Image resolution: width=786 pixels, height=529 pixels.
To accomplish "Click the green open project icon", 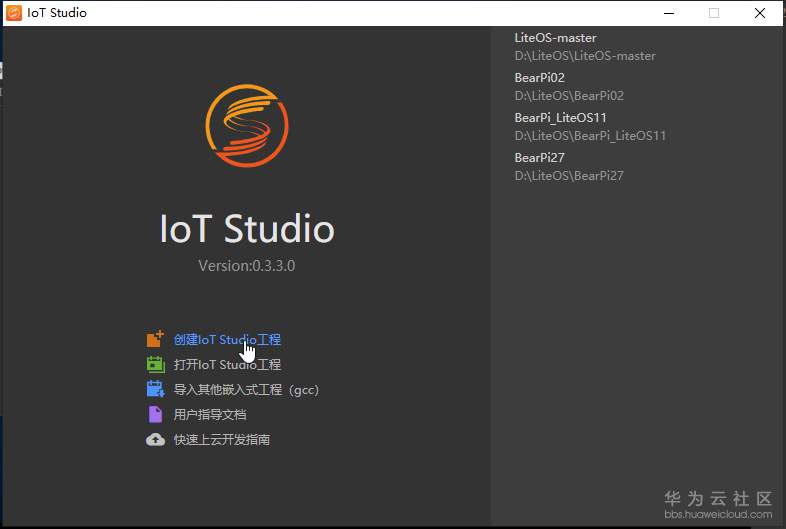I will (155, 364).
